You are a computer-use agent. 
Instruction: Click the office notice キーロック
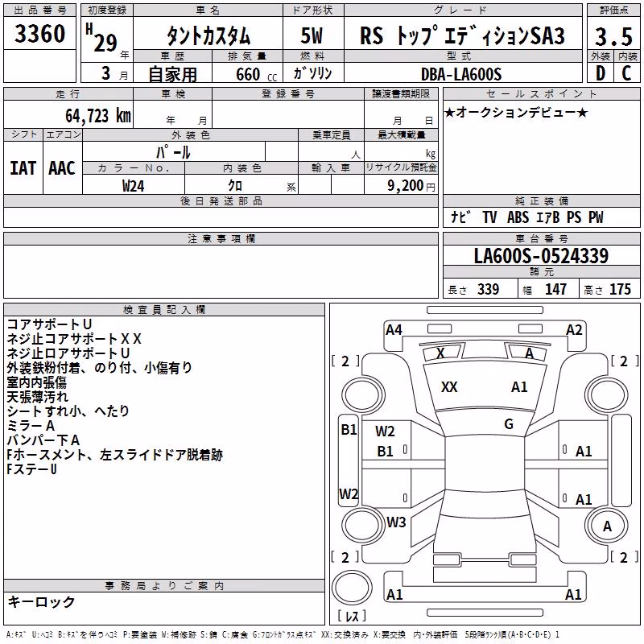click(x=42, y=601)
